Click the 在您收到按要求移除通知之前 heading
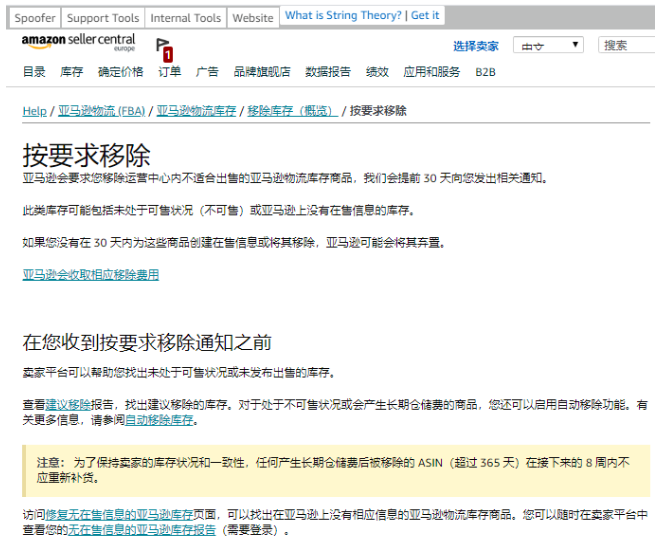The image size is (663, 546). (147, 342)
